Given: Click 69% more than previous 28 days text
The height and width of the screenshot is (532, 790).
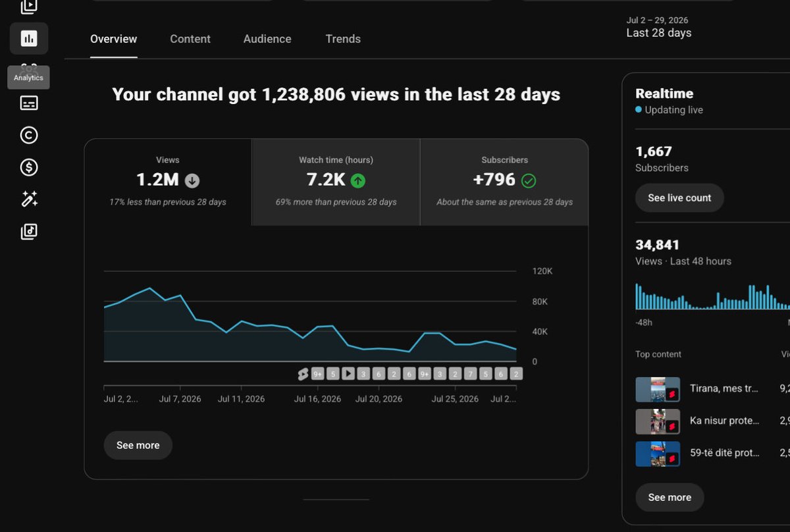Looking at the screenshot, I should tap(336, 202).
